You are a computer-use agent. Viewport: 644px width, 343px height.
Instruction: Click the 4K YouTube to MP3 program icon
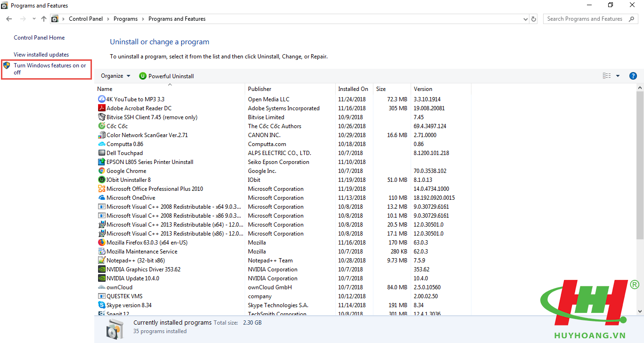pyautogui.click(x=101, y=99)
